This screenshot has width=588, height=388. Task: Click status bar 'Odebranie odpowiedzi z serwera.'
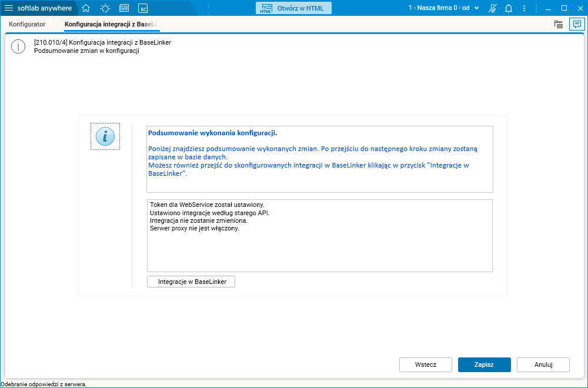(44, 384)
